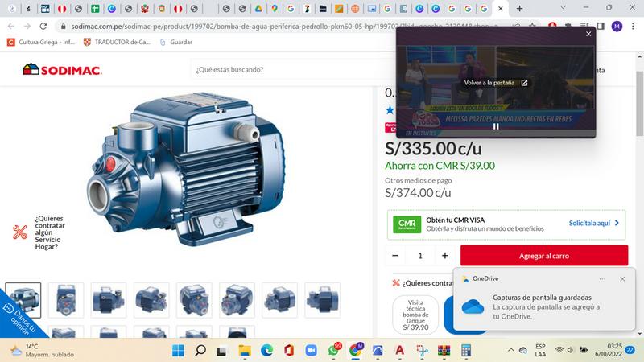Open the Guardar bookmark
Viewport: 644px width, 362px height.
click(x=175, y=42)
